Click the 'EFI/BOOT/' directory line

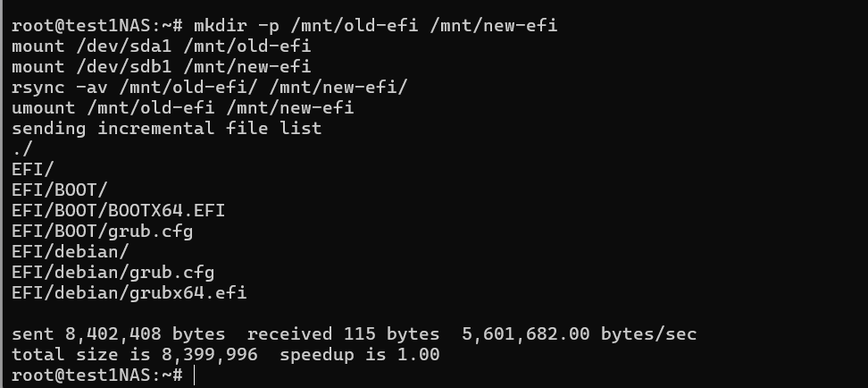(x=60, y=190)
